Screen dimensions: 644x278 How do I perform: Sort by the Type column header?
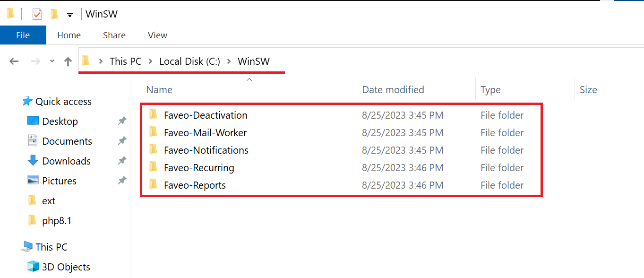point(490,90)
